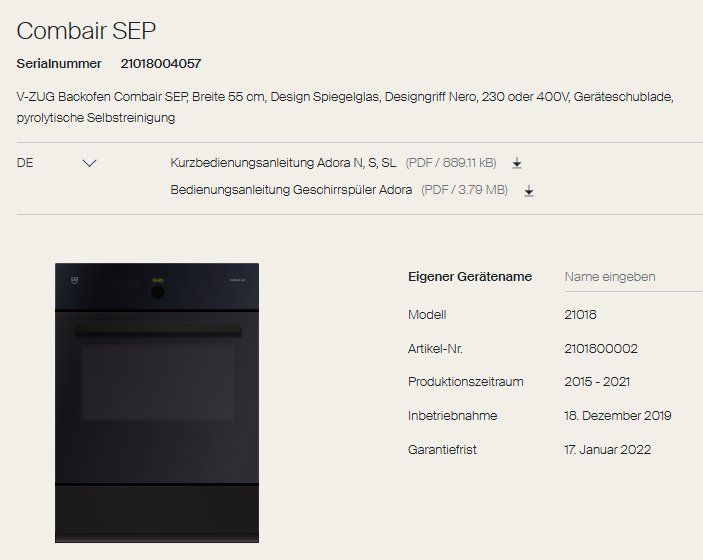Viewport: 703px width, 560px height.
Task: Click the Produktionszeitraum label
Action: tap(465, 382)
